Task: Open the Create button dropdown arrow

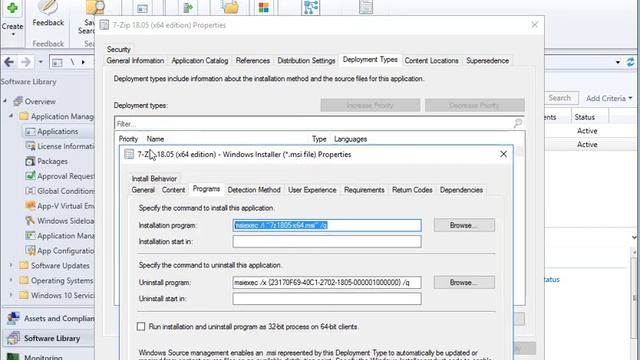Action: (13, 34)
